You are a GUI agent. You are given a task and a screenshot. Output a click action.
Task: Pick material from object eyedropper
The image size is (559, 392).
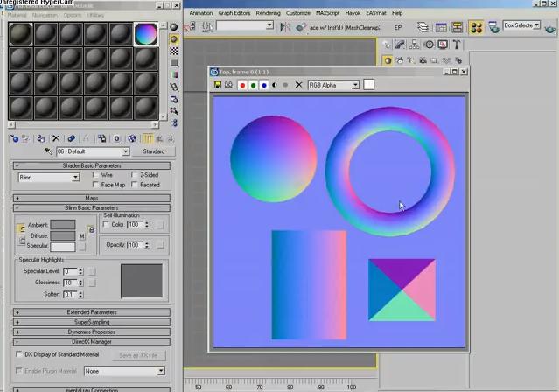click(48, 151)
